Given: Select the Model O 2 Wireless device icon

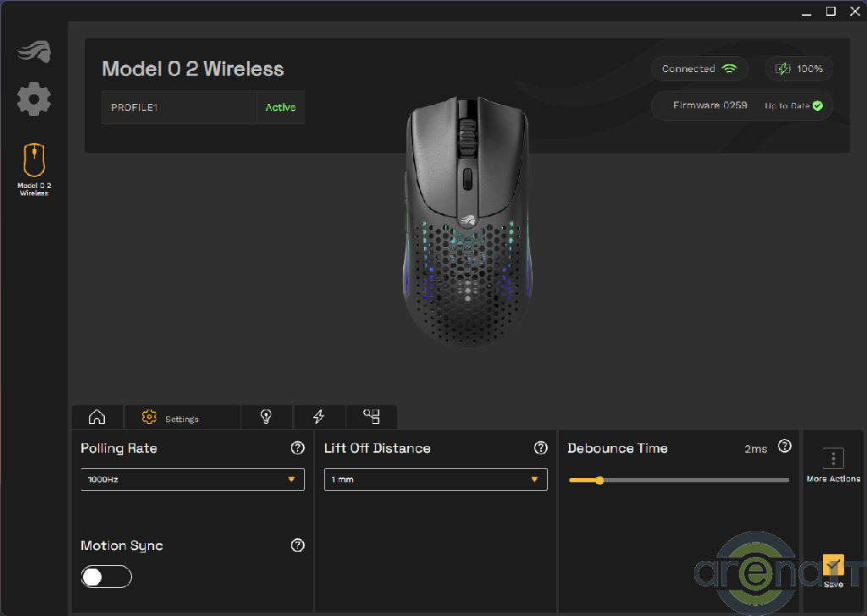Looking at the screenshot, I should [x=34, y=161].
